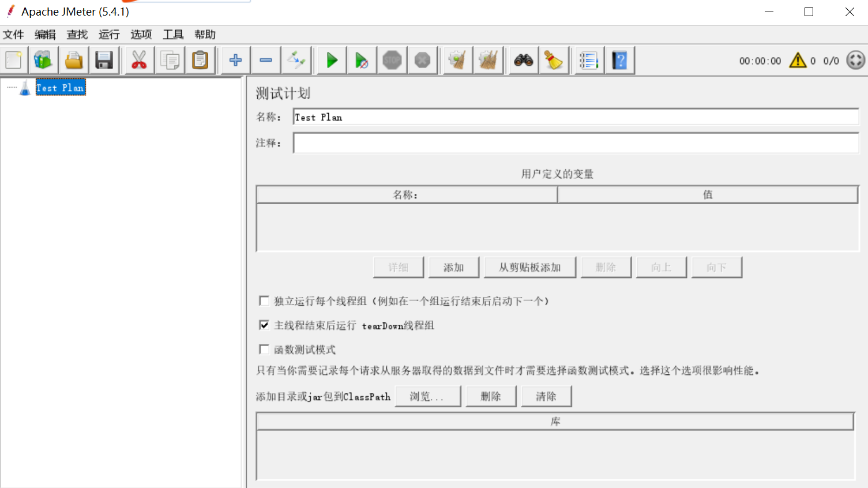This screenshot has height=488, width=868.
Task: Click the gray Stop icon
Action: click(x=392, y=60)
